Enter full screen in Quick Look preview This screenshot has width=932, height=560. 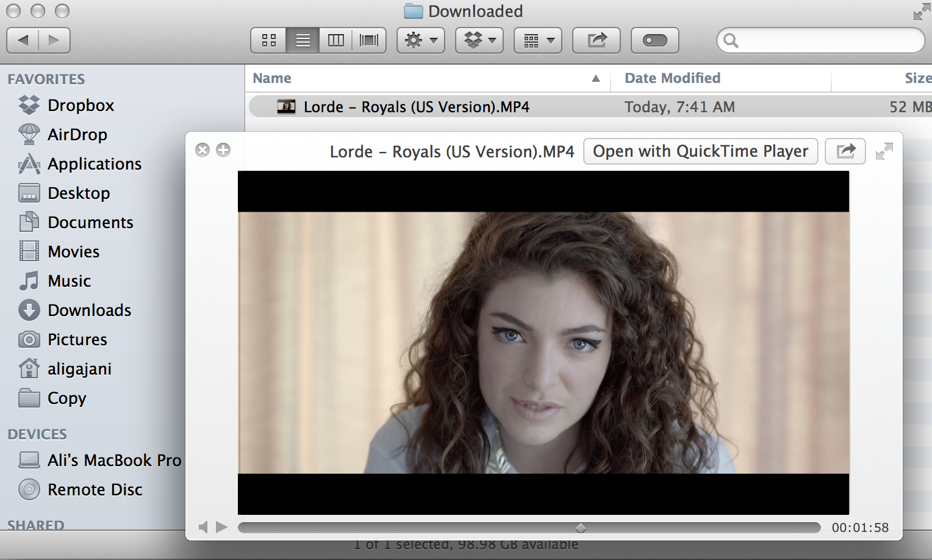(884, 151)
